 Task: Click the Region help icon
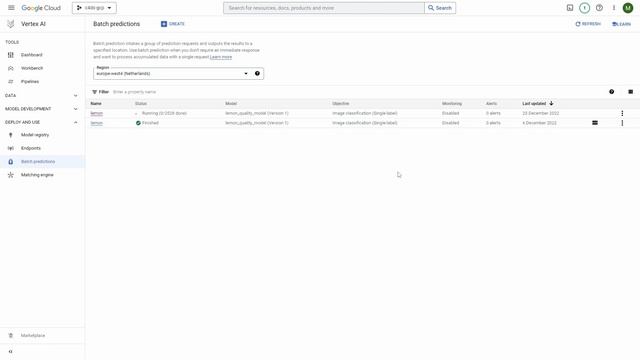pyautogui.click(x=257, y=73)
